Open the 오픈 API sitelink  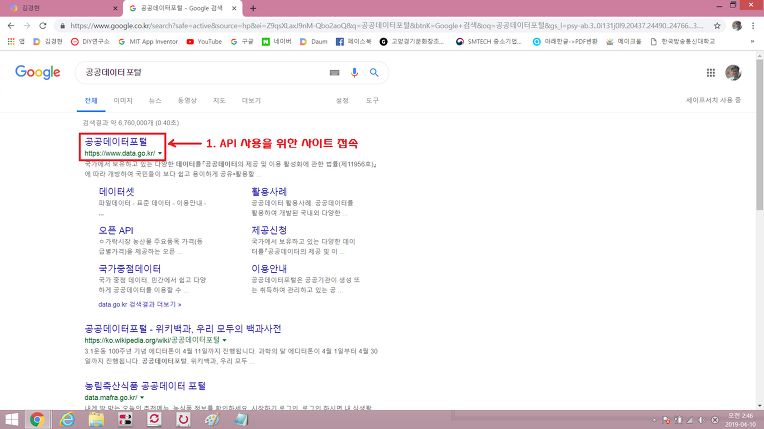[116, 230]
